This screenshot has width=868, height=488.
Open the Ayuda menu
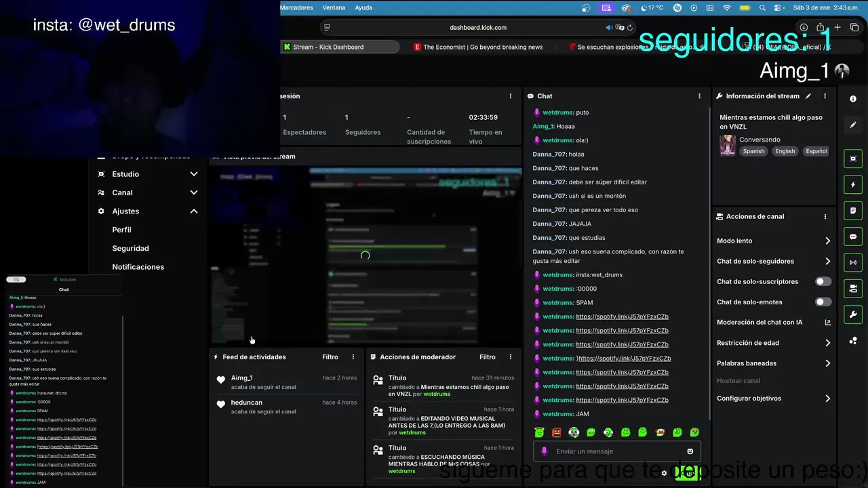tap(363, 7)
